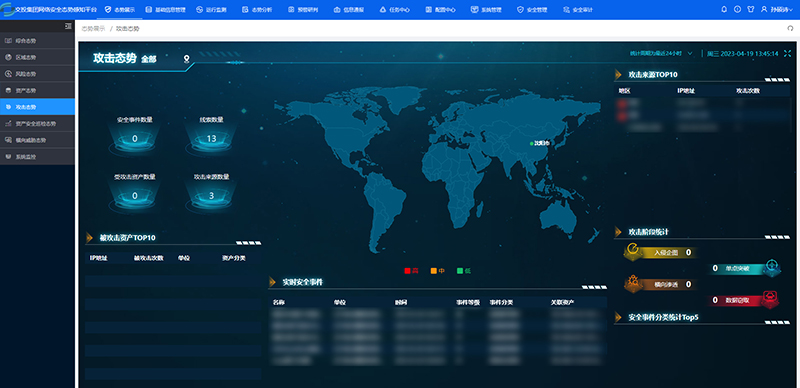Click the 态势展示 breadcrumb link
Image resolution: width=800 pixels, height=388 pixels.
93,29
